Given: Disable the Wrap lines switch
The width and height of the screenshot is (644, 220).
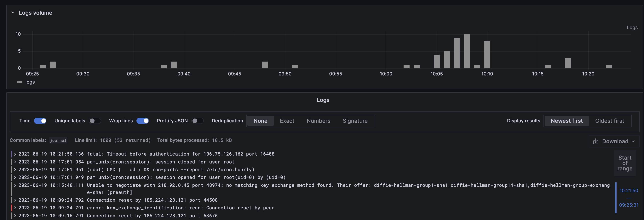Looking at the screenshot, I should pos(142,121).
